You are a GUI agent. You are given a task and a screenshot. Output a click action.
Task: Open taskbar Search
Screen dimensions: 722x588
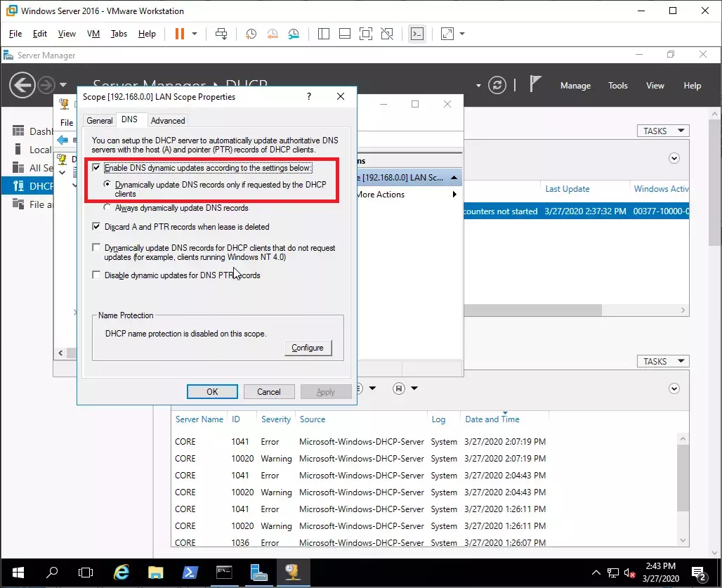(52, 573)
